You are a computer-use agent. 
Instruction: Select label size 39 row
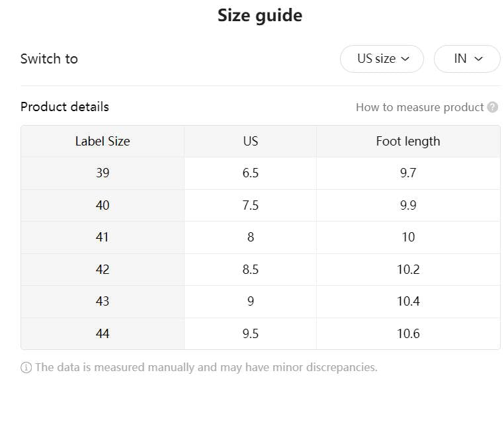103,173
